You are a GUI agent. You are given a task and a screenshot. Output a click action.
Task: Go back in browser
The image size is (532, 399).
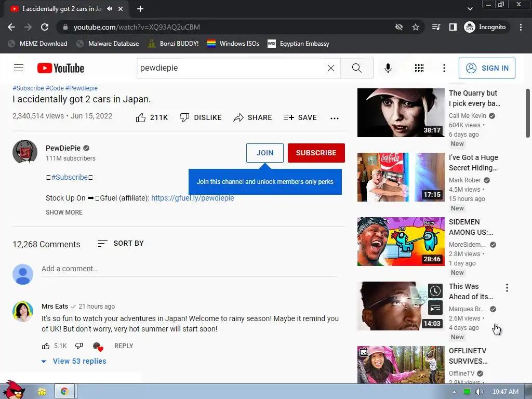[x=11, y=27]
